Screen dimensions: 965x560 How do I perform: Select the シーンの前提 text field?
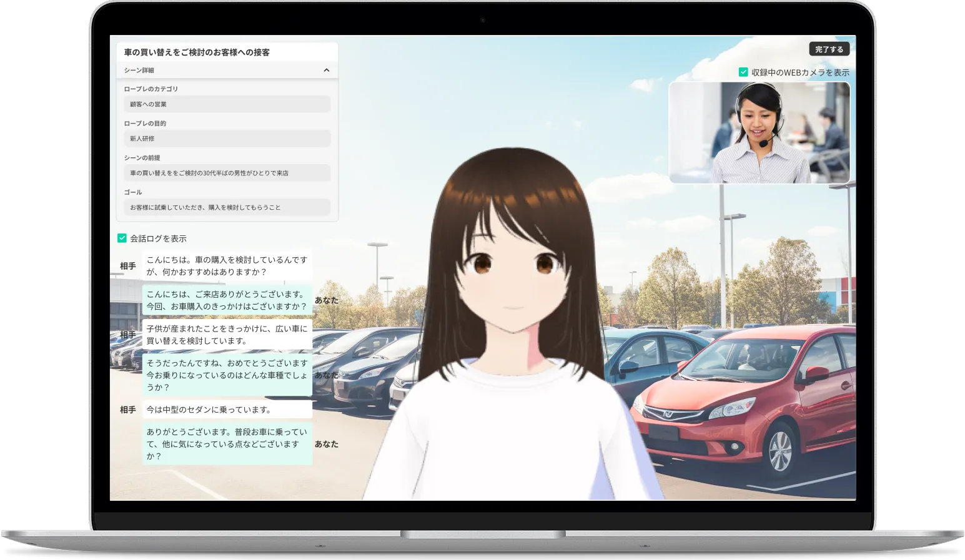coord(226,172)
